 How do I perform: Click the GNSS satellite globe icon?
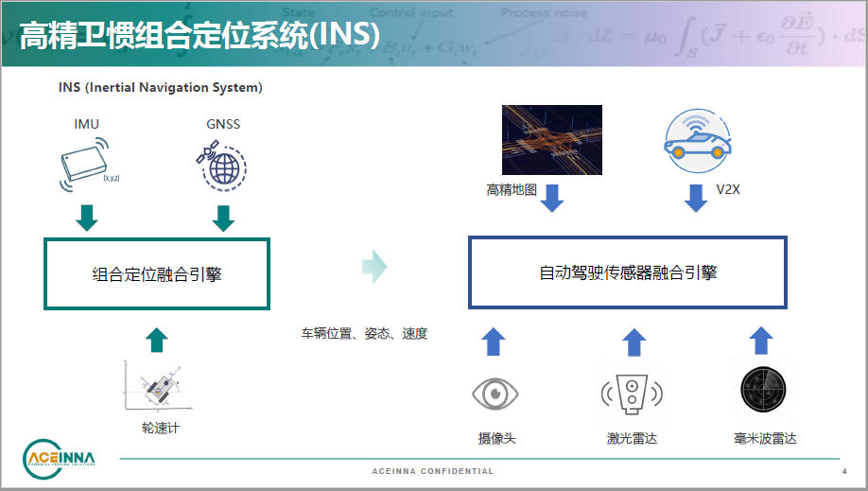pos(221,166)
